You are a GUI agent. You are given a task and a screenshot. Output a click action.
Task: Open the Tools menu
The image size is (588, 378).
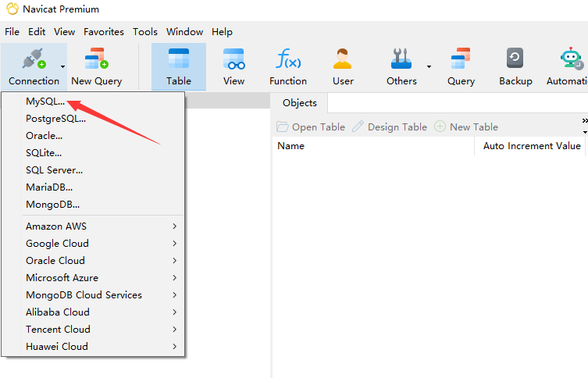pyautogui.click(x=145, y=32)
